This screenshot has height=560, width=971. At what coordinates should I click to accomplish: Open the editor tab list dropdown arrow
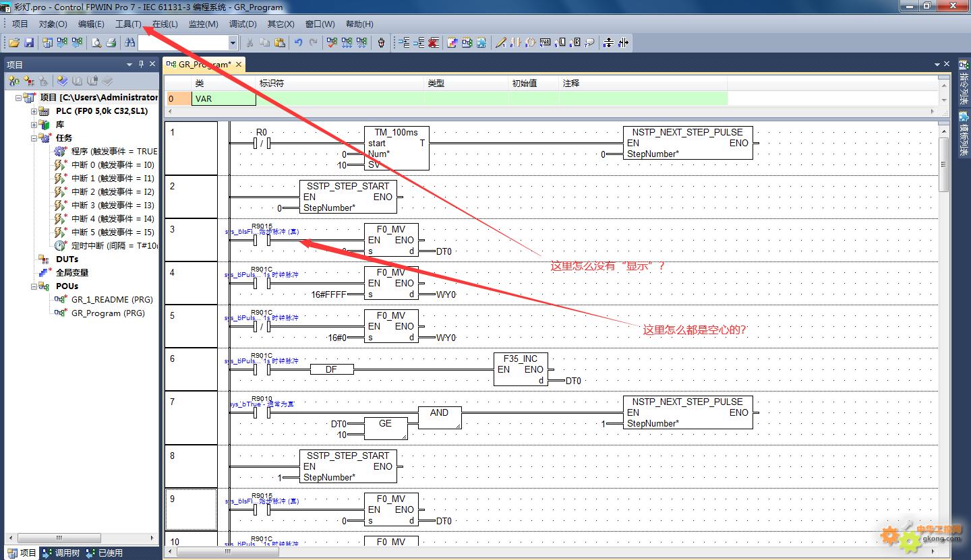pos(938,64)
